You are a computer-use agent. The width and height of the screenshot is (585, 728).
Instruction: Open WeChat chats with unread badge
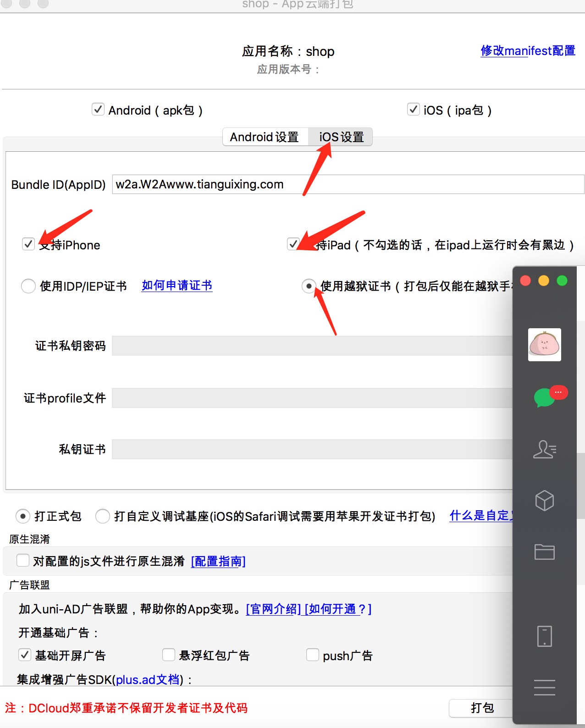point(550,397)
